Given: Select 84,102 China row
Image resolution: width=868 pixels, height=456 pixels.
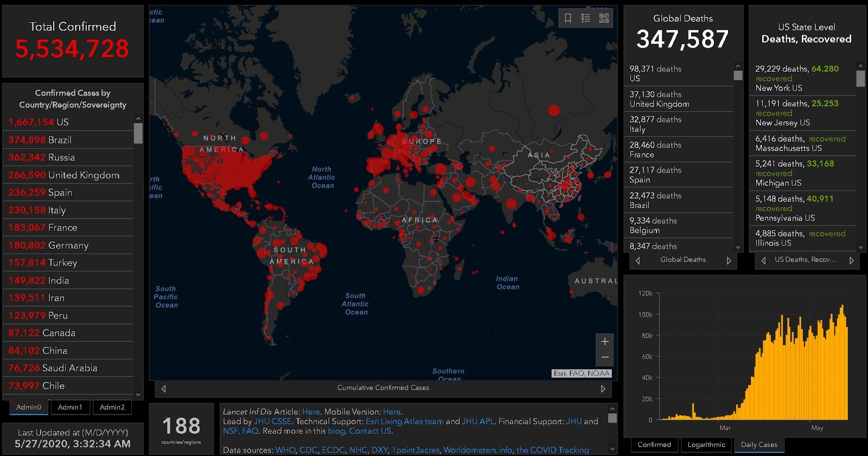Looking at the screenshot, I should [x=68, y=351].
